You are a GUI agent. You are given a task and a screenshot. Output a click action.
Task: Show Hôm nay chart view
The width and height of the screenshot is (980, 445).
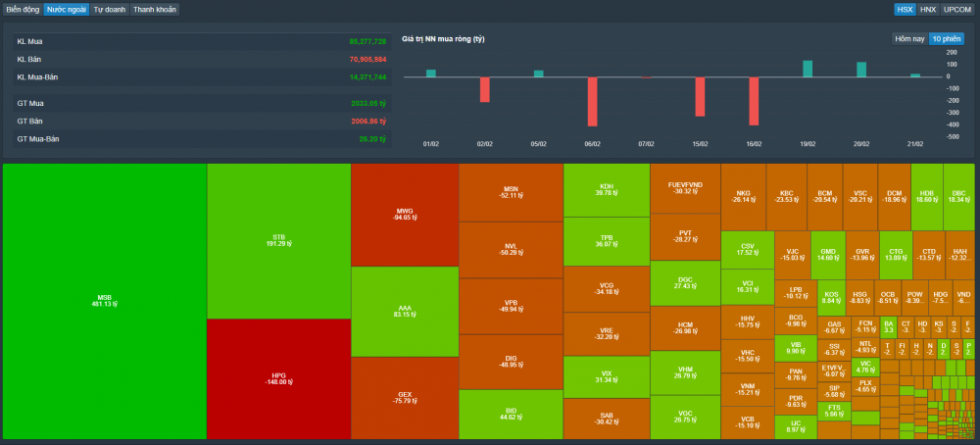(x=910, y=39)
